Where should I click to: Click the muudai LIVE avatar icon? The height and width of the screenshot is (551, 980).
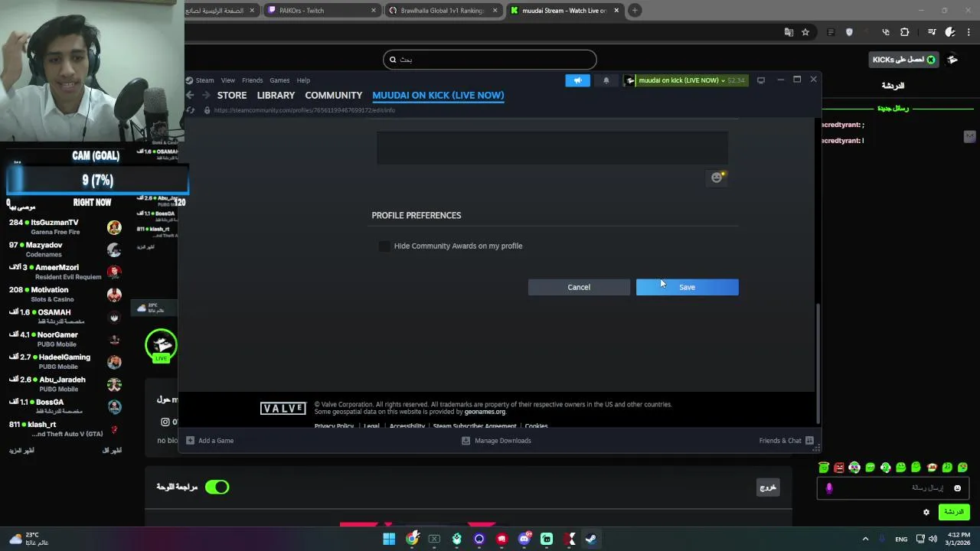point(161,345)
